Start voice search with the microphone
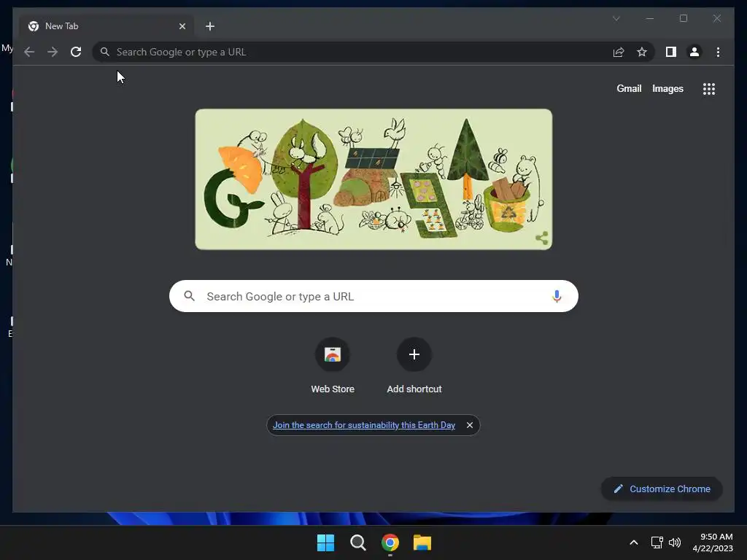Screen dimensions: 747x560 point(557,296)
